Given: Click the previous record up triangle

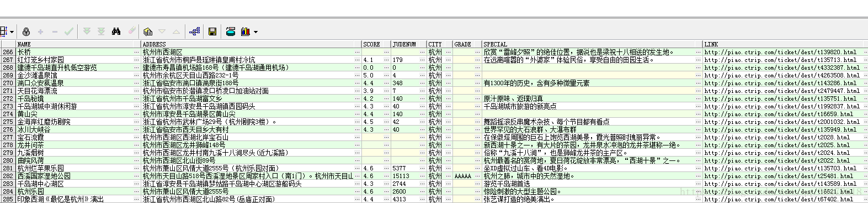Looking at the screenshot, I should pyautogui.click(x=176, y=32).
